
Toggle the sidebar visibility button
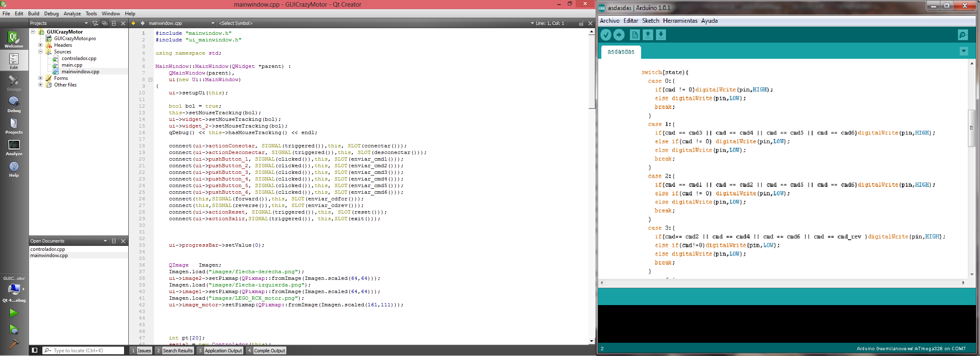35,350
